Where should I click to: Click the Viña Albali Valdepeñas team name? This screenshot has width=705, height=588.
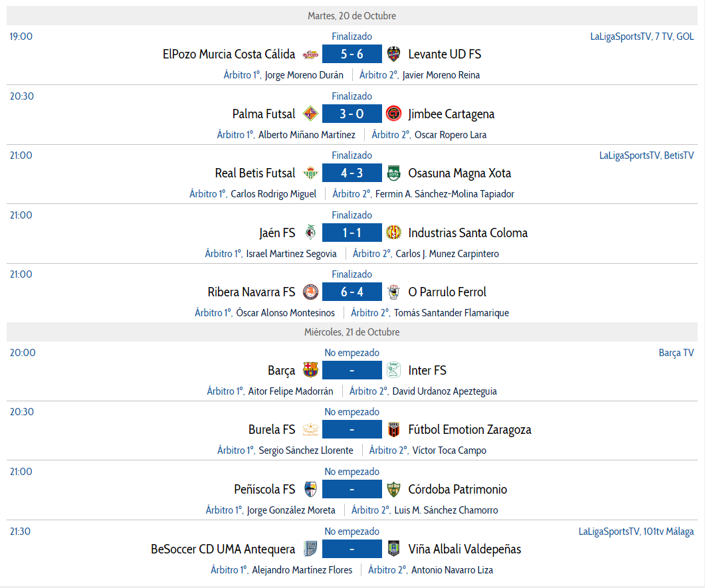[464, 549]
